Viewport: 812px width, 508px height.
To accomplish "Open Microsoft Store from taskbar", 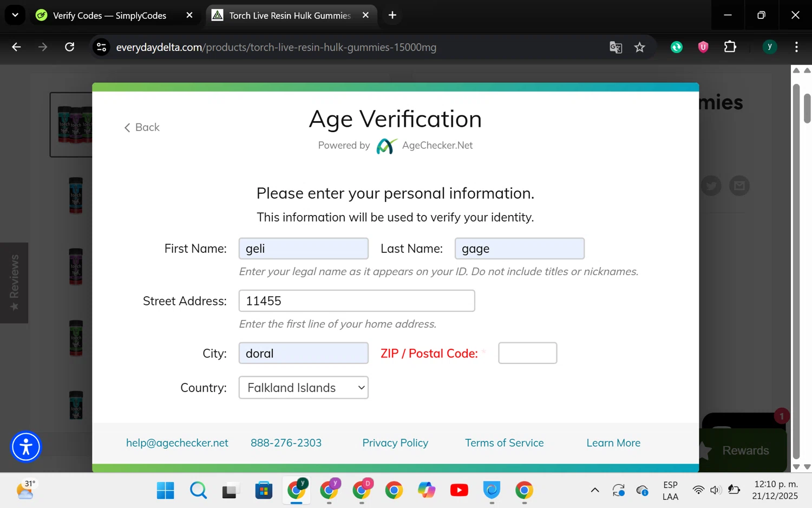I will (264, 491).
